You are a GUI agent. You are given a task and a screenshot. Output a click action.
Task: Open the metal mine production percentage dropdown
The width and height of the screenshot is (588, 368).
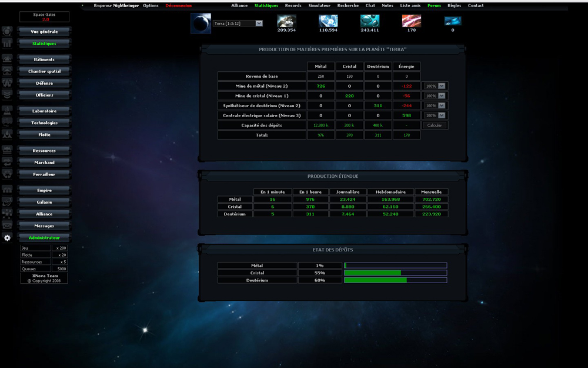click(x=435, y=86)
